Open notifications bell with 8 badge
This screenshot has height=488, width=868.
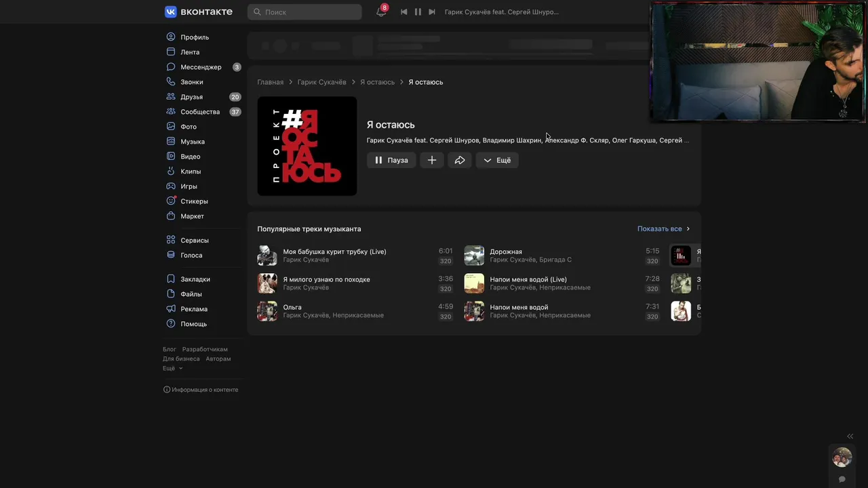click(x=381, y=12)
